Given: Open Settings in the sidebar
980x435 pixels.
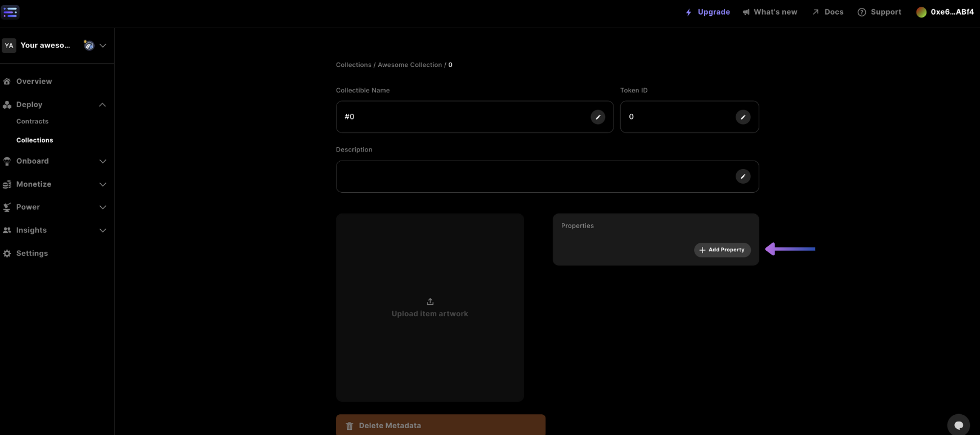Looking at the screenshot, I should click(x=32, y=254).
